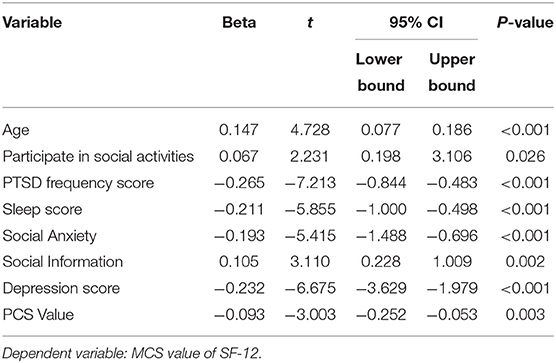Click the Social Anxiety row label
Viewport: 556px width, 363px height.
pyautogui.click(x=49, y=236)
